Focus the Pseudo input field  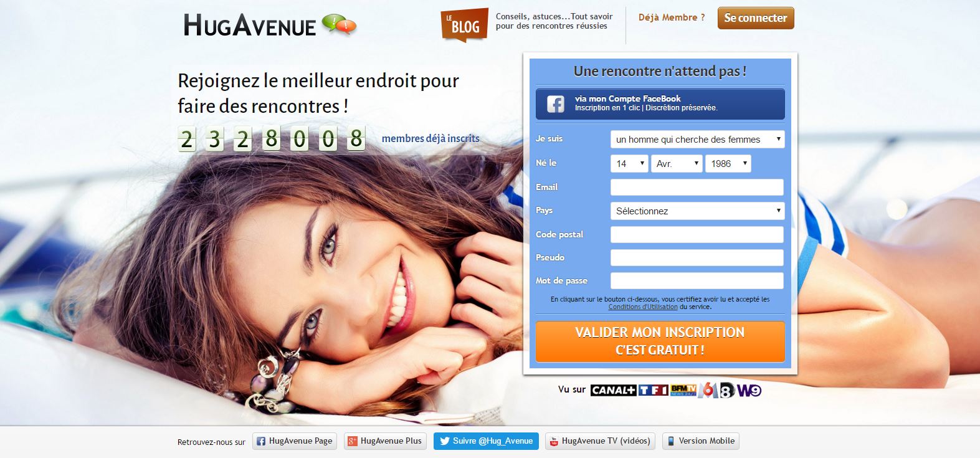pos(697,257)
